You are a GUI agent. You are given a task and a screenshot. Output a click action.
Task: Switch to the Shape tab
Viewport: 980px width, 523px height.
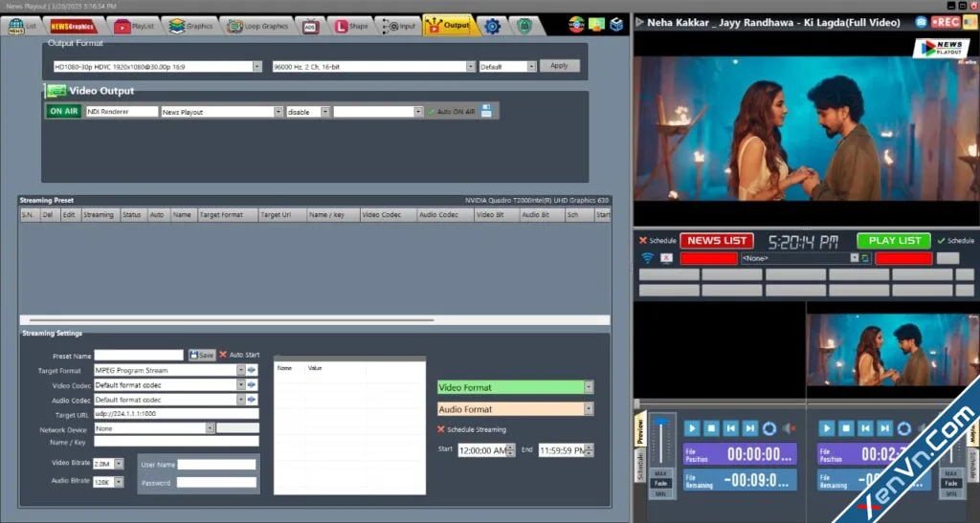(x=351, y=26)
